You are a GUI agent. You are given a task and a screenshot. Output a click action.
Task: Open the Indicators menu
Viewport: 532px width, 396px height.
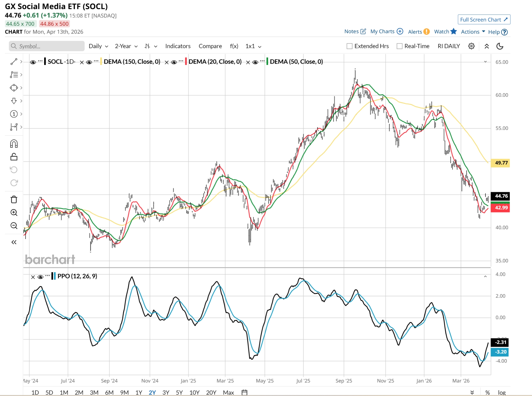tap(178, 46)
